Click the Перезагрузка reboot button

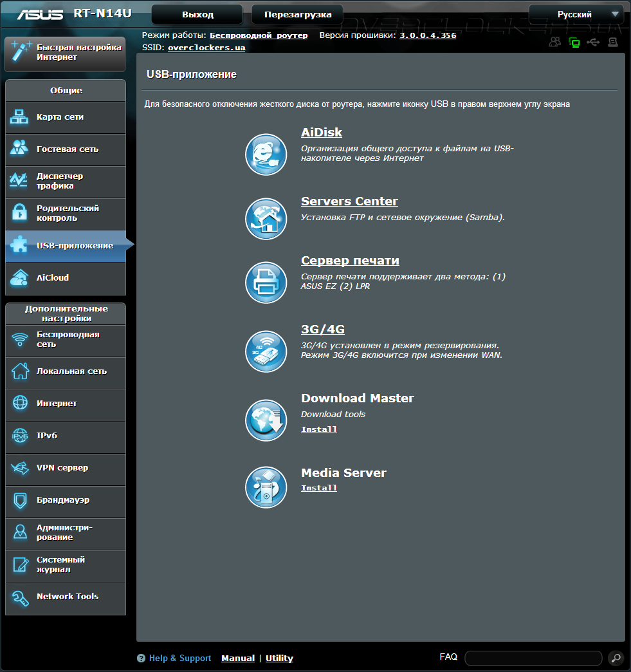(x=298, y=15)
